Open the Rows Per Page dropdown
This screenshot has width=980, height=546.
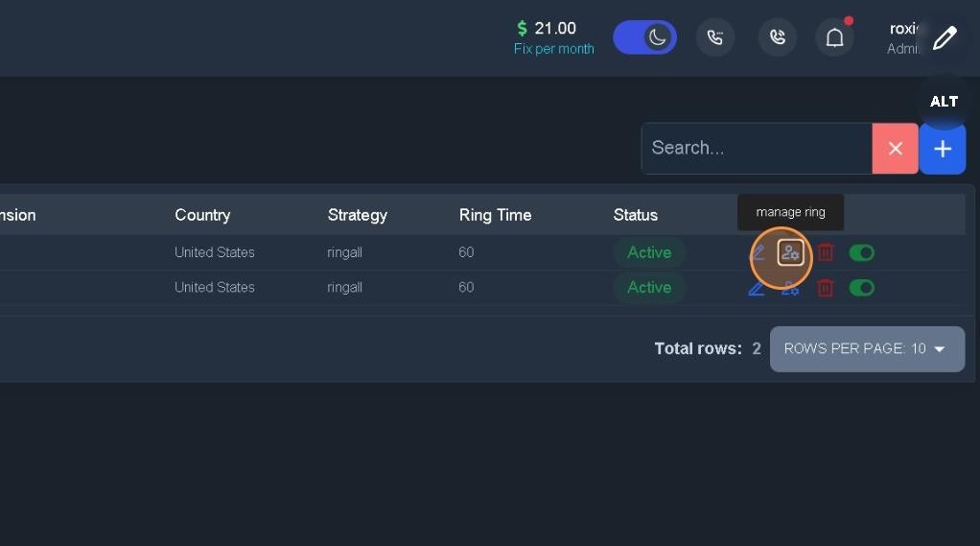[x=866, y=349]
